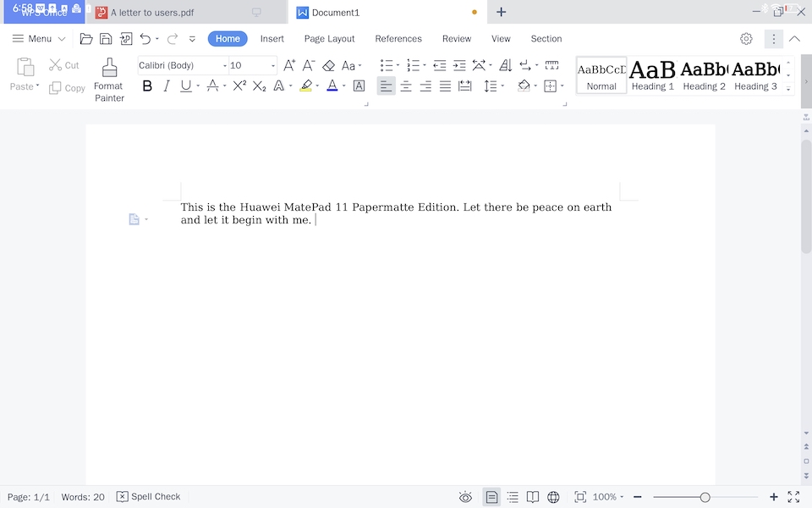The height and width of the screenshot is (508, 812).
Task: Increase the paragraph indent
Action: pyautogui.click(x=459, y=65)
